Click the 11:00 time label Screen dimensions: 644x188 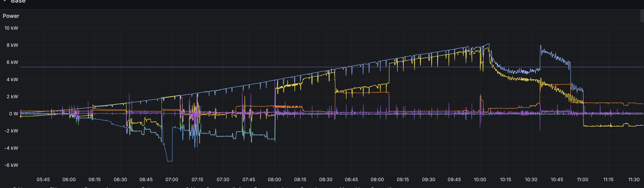point(583,179)
